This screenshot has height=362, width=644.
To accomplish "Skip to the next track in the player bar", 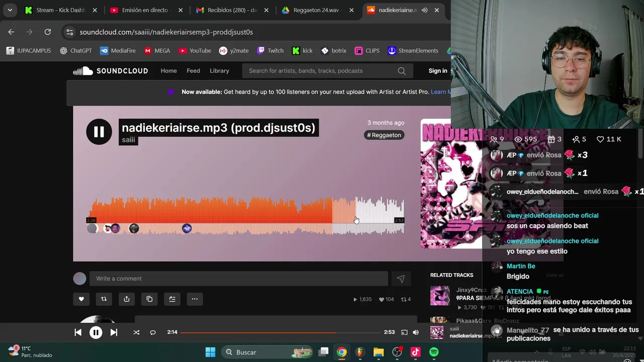I will tap(114, 332).
